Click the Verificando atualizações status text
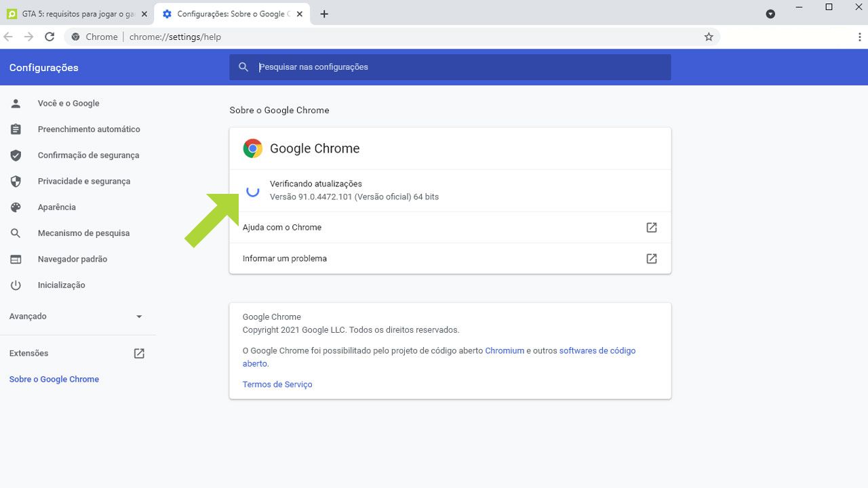The image size is (868, 488). coord(316,184)
